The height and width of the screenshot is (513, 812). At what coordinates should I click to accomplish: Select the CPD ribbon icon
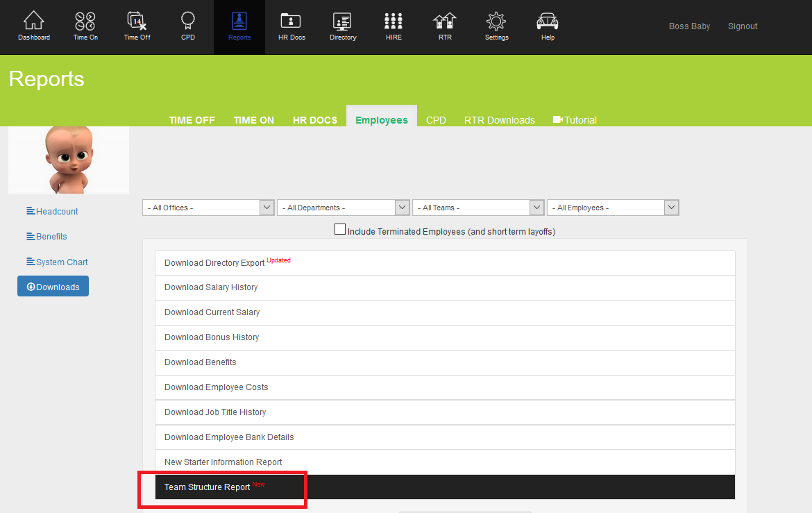coord(188,22)
